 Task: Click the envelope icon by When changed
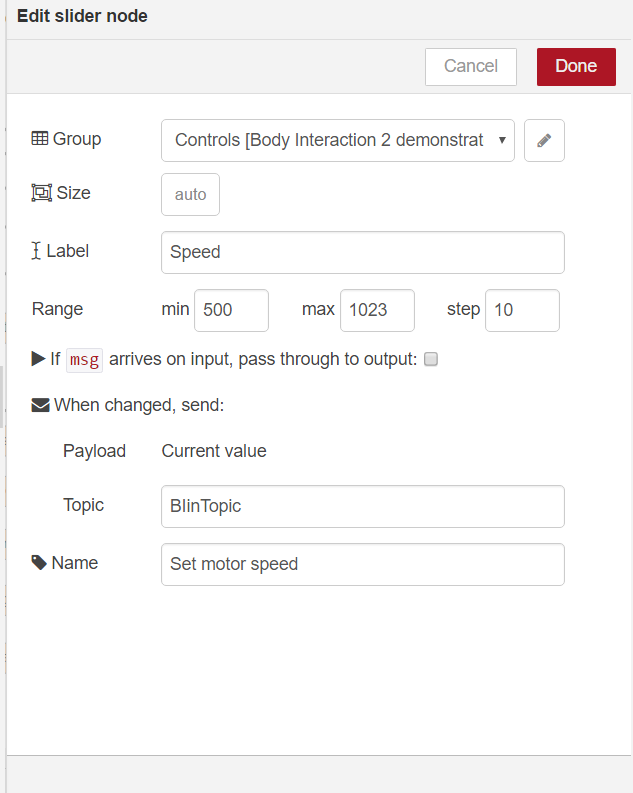(x=40, y=405)
